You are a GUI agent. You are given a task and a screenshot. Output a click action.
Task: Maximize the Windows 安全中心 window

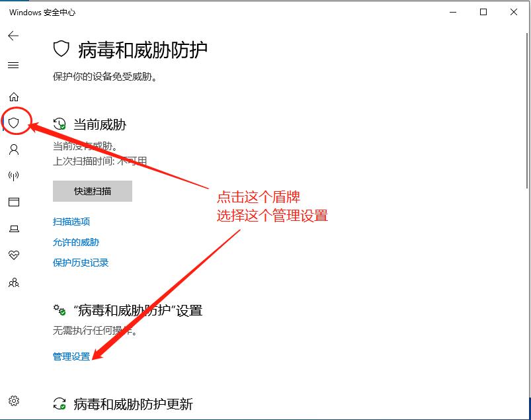point(483,12)
